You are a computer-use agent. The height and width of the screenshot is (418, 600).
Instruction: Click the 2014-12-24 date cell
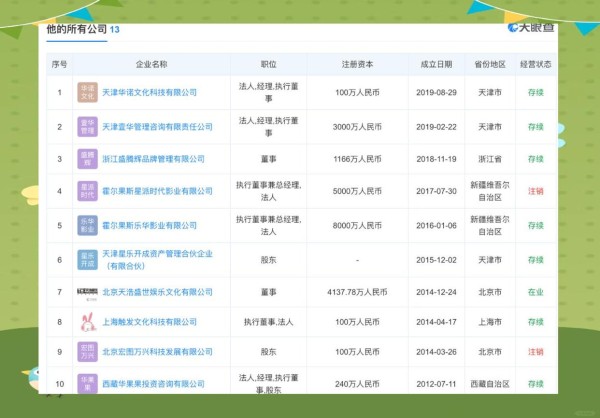click(436, 292)
